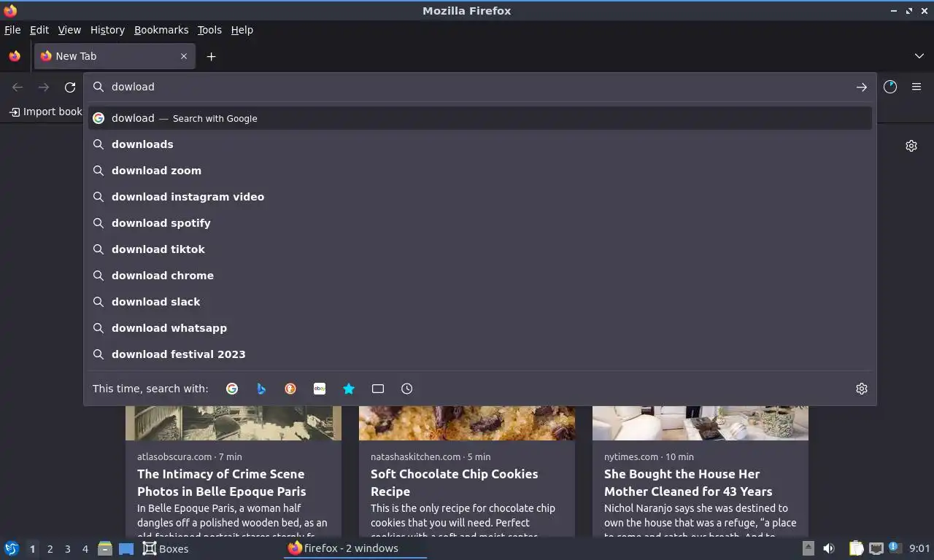Viewport: 934px width, 560px height.
Task: Open the volume control in system tray
Action: (x=829, y=548)
